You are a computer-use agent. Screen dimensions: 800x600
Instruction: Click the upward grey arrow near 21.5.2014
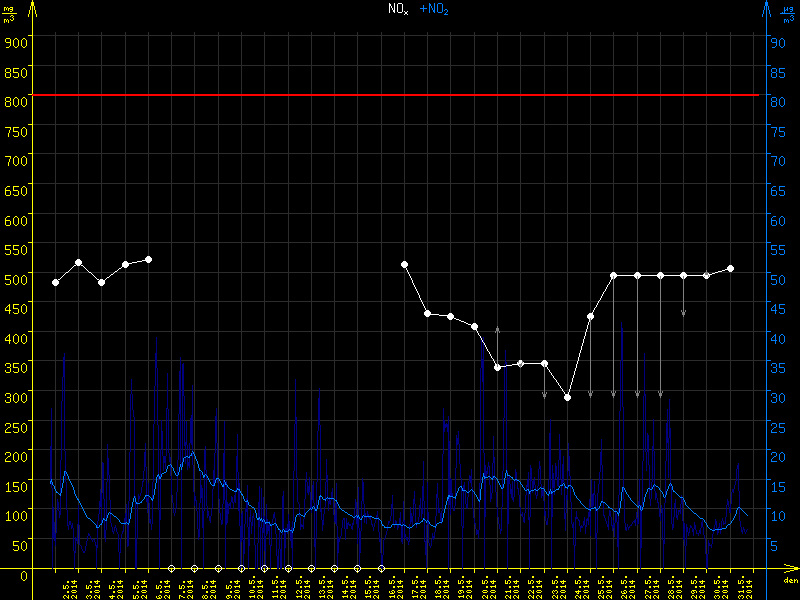[x=497, y=330]
